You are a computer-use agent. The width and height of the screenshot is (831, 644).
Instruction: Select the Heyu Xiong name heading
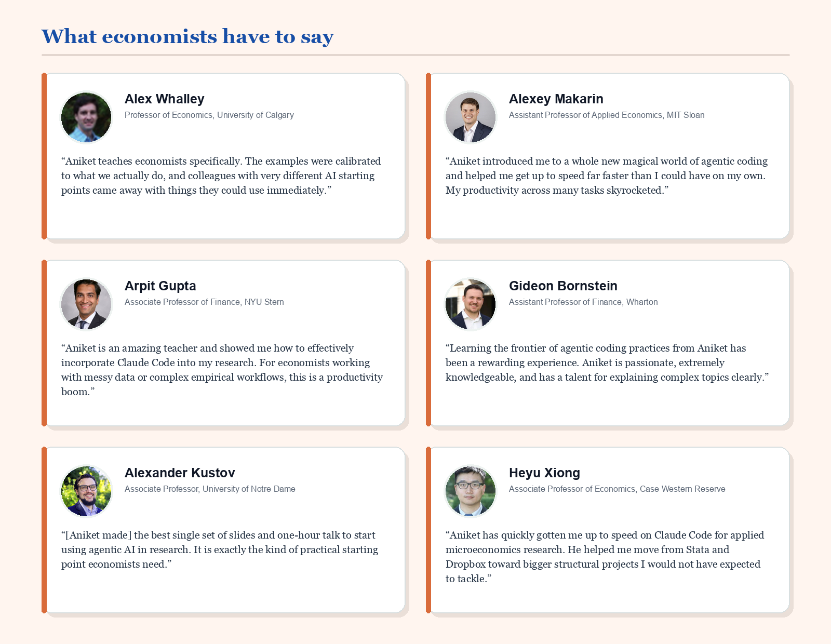pyautogui.click(x=544, y=473)
